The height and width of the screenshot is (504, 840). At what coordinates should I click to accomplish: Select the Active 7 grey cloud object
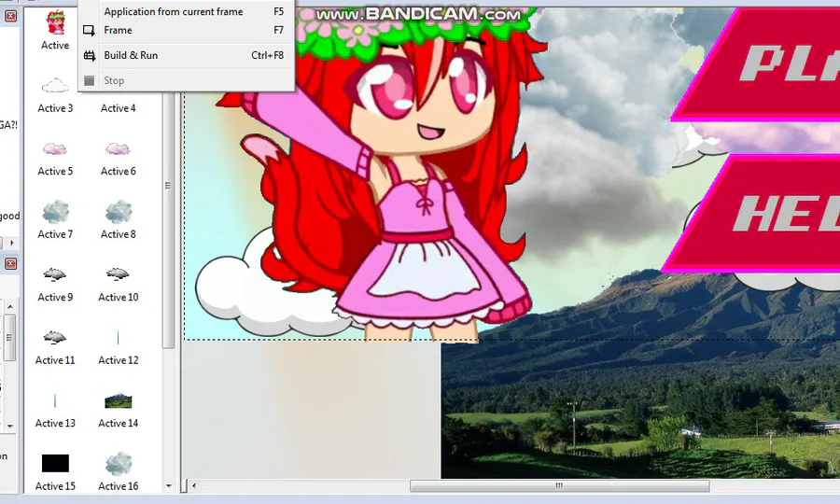pyautogui.click(x=55, y=212)
